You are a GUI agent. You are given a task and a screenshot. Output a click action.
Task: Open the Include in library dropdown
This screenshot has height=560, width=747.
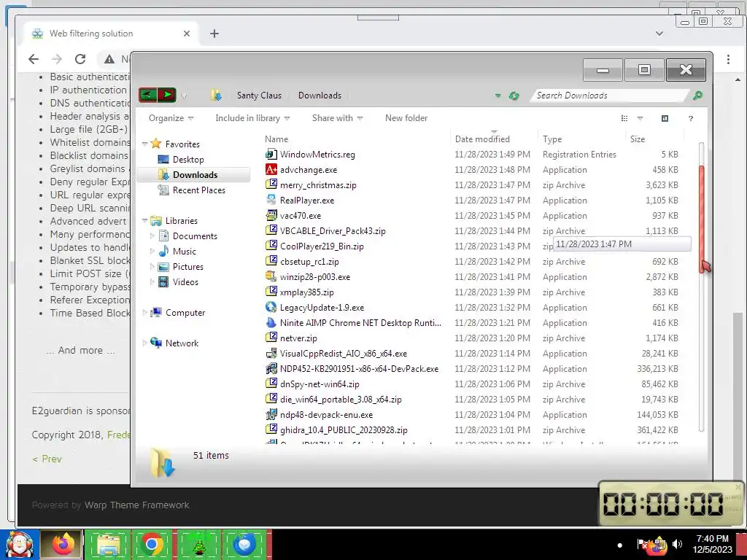(x=252, y=118)
